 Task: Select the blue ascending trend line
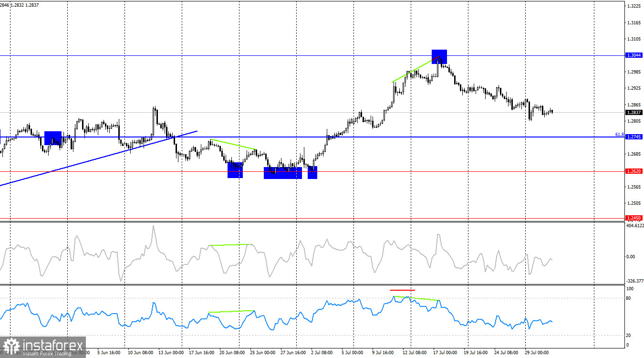coord(98,158)
